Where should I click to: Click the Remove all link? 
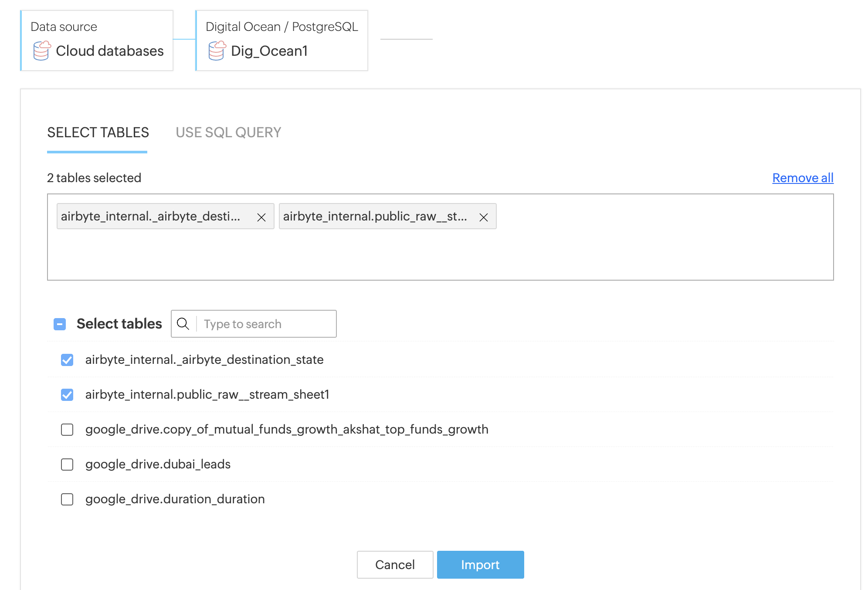[803, 178]
